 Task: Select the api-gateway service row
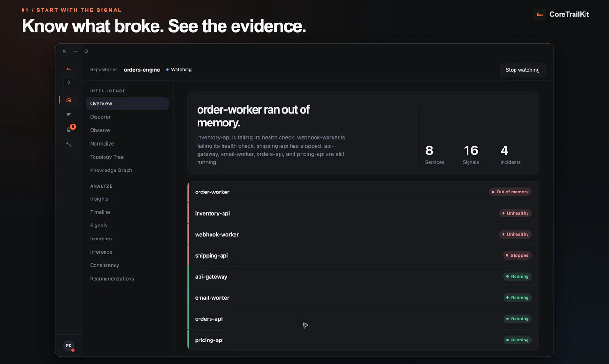click(363, 276)
